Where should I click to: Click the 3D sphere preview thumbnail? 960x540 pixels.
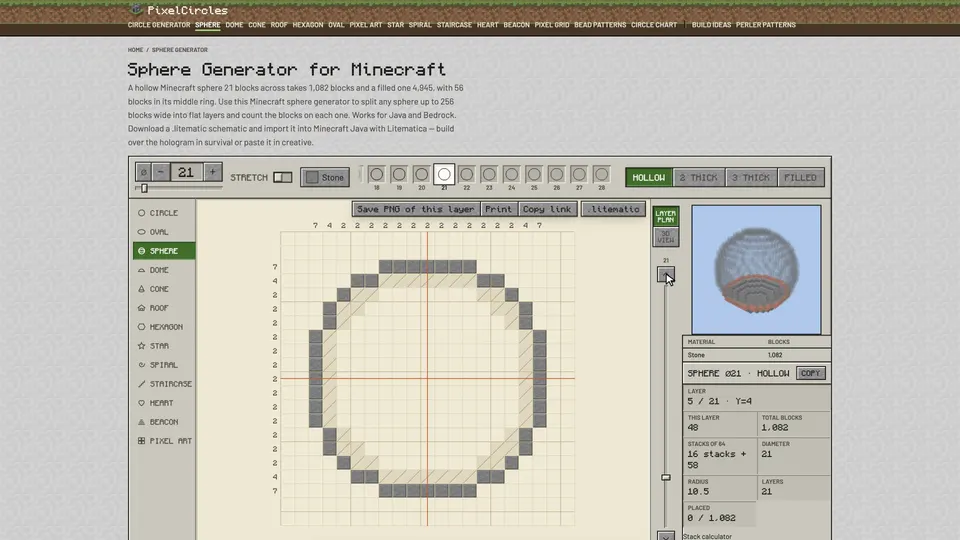click(x=756, y=269)
